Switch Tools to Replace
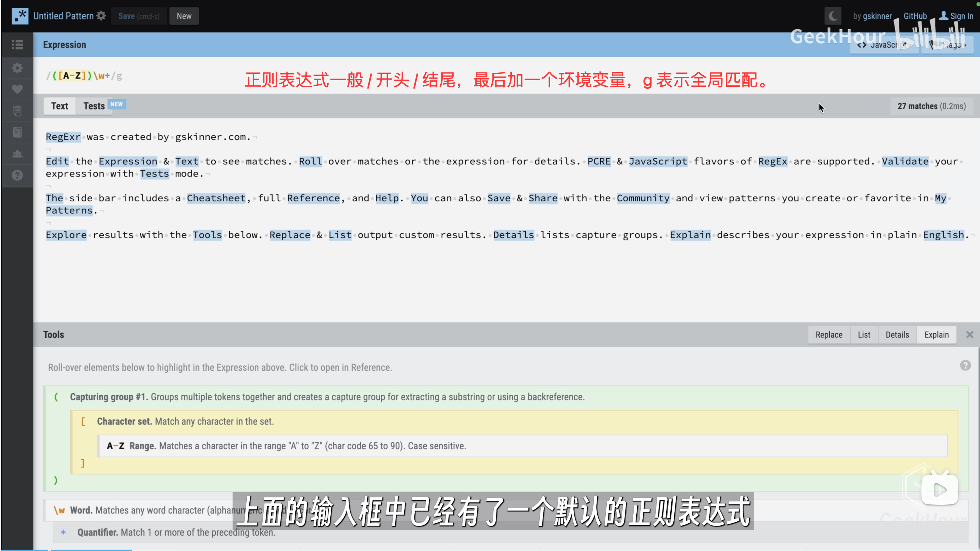 [829, 335]
